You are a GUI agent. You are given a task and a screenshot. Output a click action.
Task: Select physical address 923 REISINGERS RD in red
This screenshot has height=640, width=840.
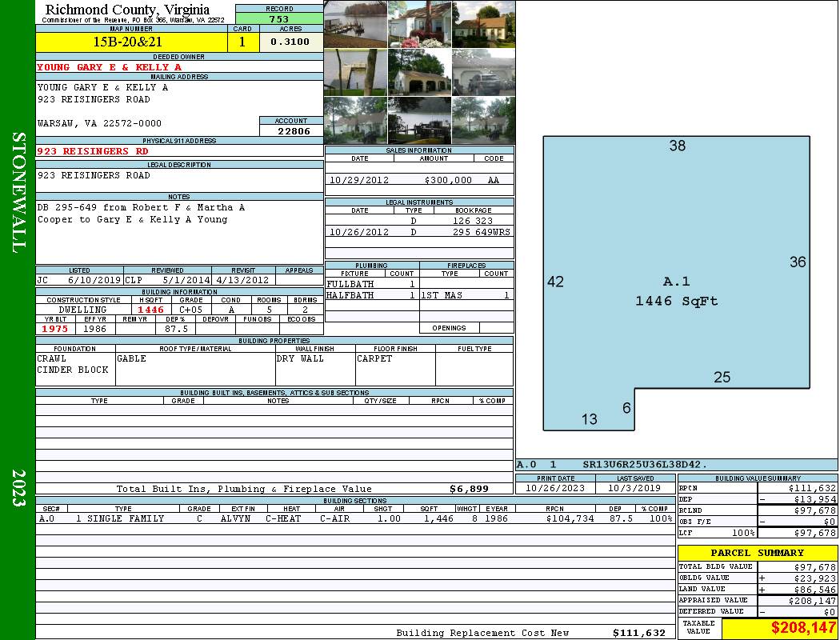click(93, 151)
